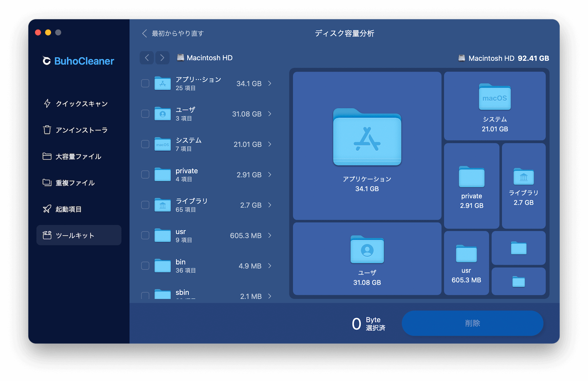Select the クイックスキャン tool in the sidebar
The image size is (588, 381).
(x=81, y=104)
